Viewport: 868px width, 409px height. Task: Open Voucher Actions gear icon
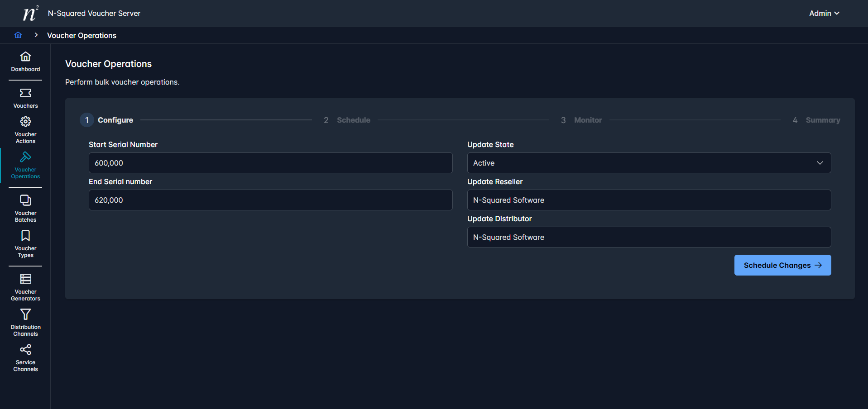(x=25, y=122)
